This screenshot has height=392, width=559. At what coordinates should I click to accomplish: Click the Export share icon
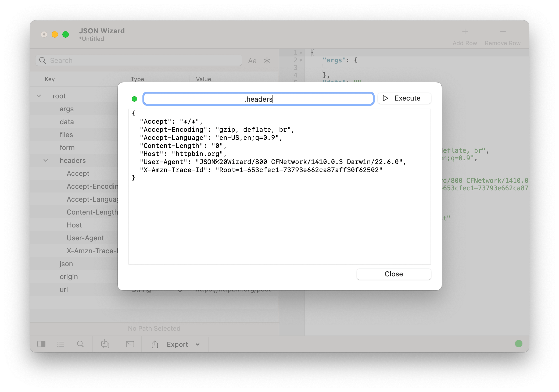(x=155, y=344)
